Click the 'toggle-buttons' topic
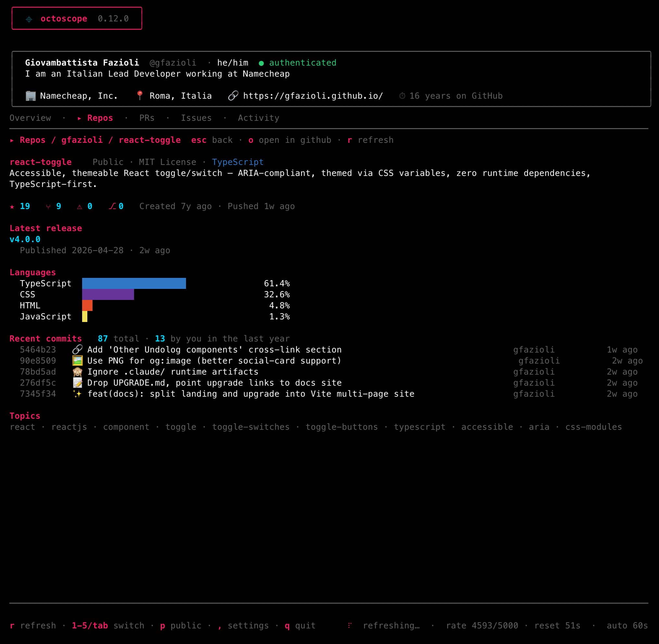Screen dimensions: 659x644 pos(342,427)
